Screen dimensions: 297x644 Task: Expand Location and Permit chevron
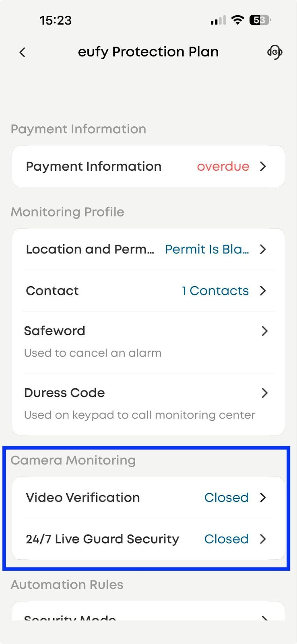263,249
